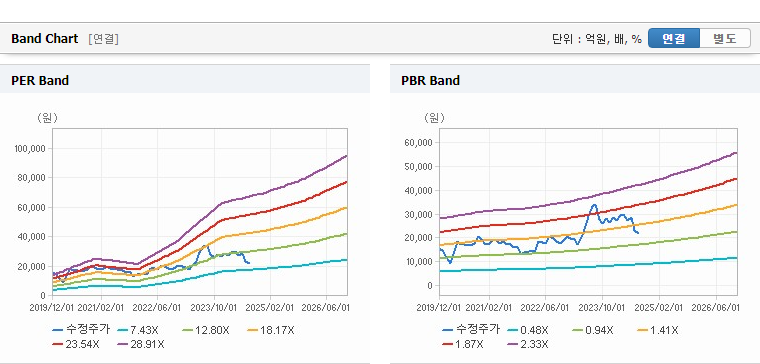Toggle 18.17X series in PER legend
The image size is (760, 364).
[x=271, y=330]
